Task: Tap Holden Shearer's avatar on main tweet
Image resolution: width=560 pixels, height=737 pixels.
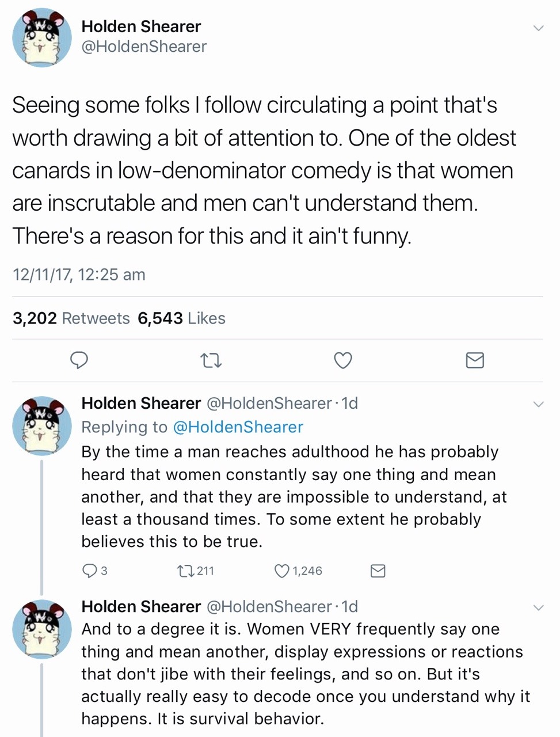Action: pos(42,39)
